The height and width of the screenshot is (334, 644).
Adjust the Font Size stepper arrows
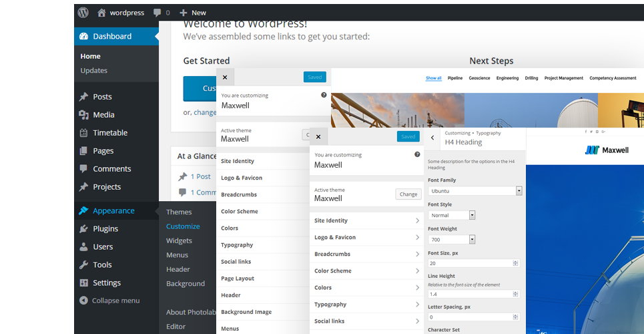(x=515, y=263)
